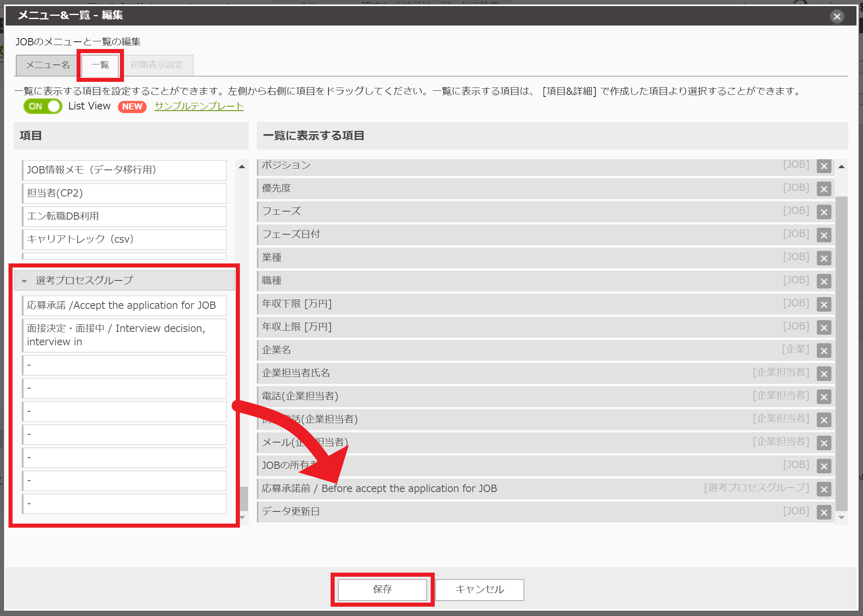
Task: Open the 初期表示設定 tab
Action: (157, 65)
